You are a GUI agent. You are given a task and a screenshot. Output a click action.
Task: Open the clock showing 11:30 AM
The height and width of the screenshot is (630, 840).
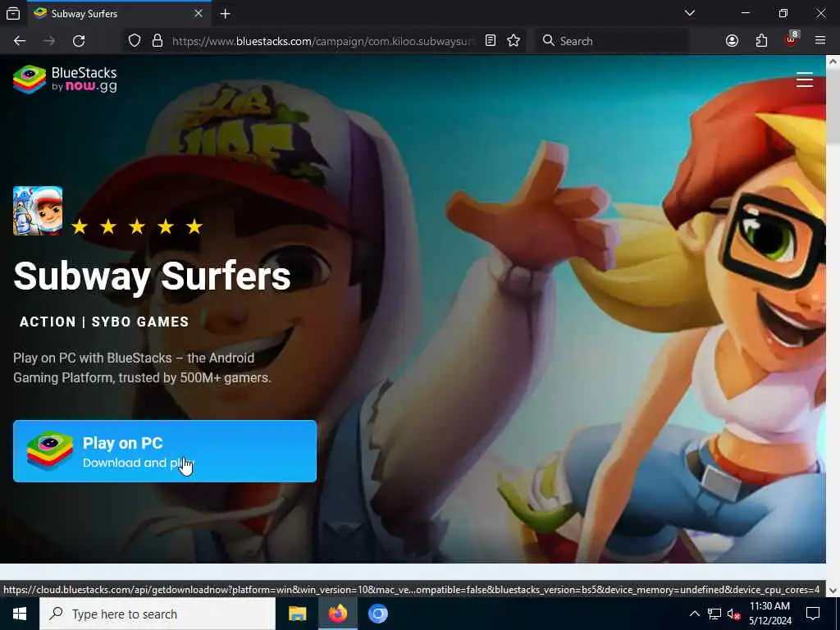click(769, 614)
